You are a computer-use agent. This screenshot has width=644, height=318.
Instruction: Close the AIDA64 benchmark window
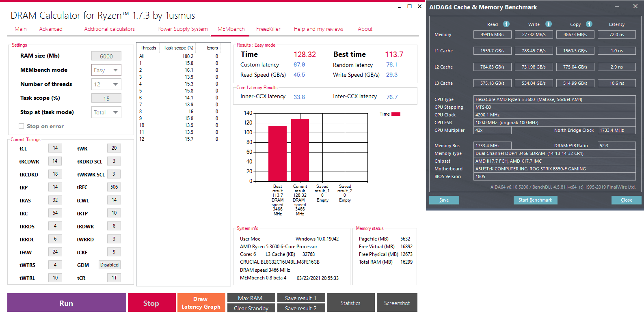(x=635, y=6)
